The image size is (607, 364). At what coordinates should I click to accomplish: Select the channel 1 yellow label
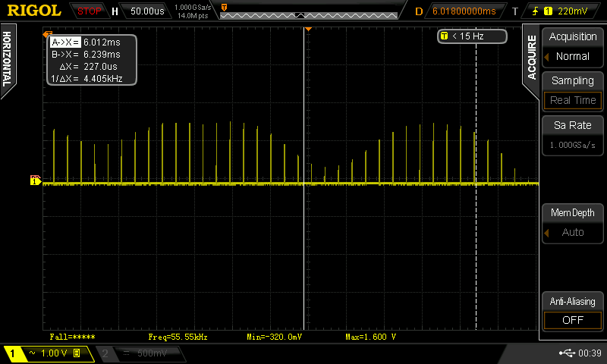tap(12, 353)
